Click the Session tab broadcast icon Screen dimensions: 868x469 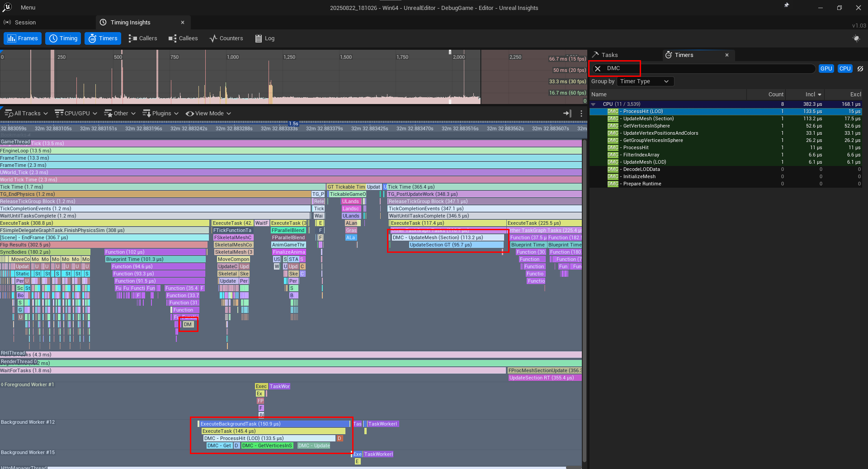coord(7,22)
